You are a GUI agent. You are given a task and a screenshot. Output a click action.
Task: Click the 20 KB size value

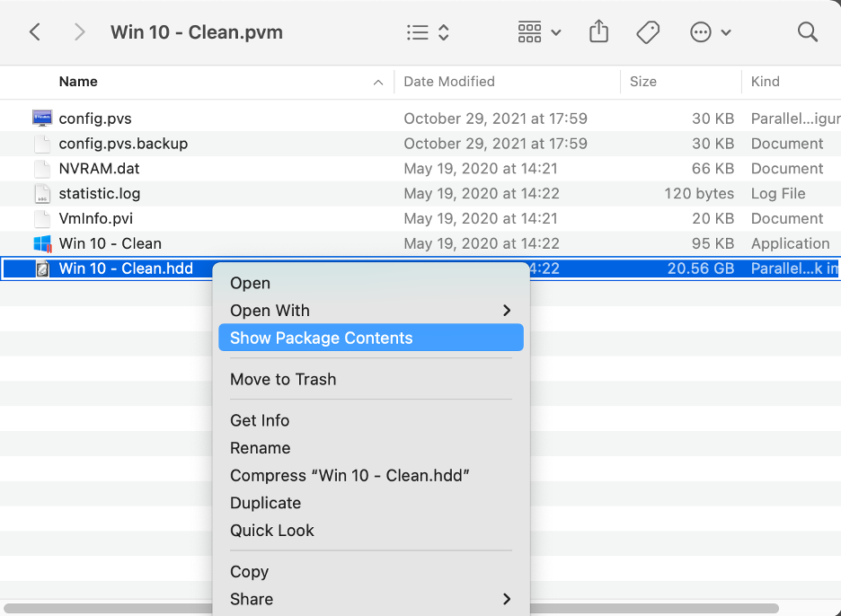[713, 218]
